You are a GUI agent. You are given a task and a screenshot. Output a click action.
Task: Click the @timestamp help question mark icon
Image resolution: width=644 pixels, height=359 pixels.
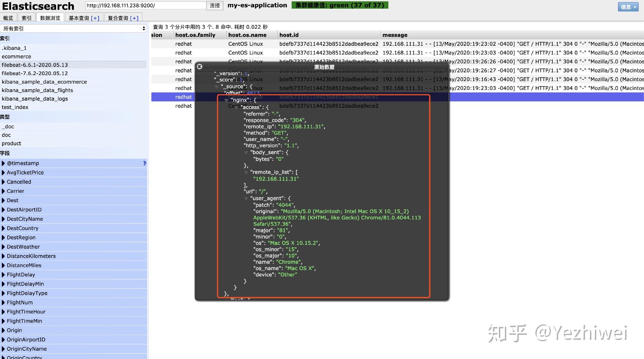(144, 163)
